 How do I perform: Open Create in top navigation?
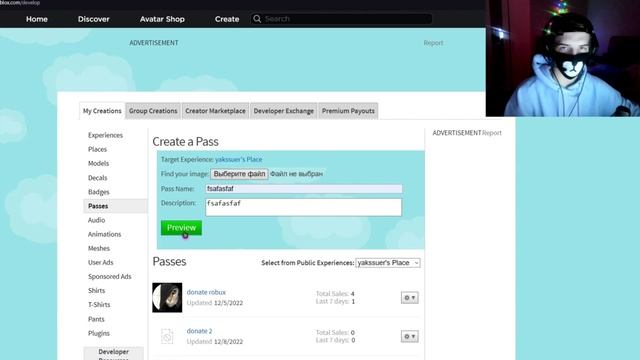tap(227, 19)
